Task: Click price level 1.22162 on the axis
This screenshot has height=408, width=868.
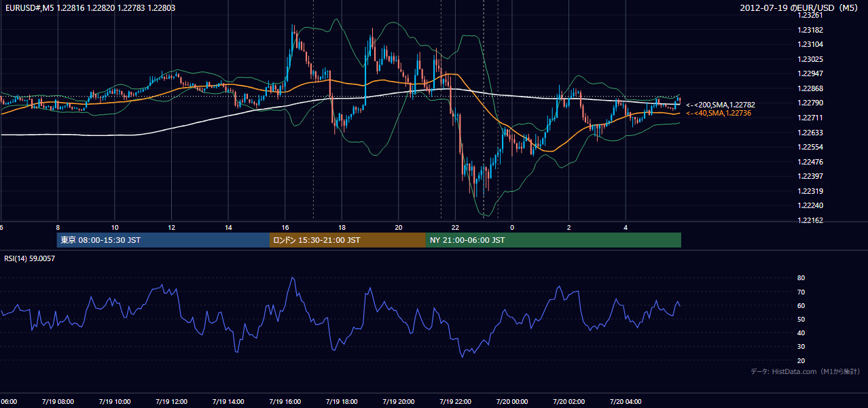Action: pyautogui.click(x=810, y=220)
